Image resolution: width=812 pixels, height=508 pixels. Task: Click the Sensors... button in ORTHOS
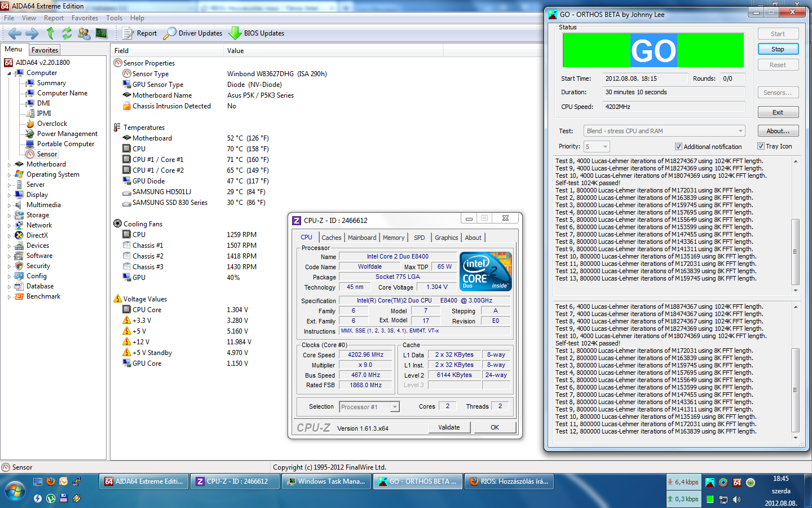tap(778, 93)
